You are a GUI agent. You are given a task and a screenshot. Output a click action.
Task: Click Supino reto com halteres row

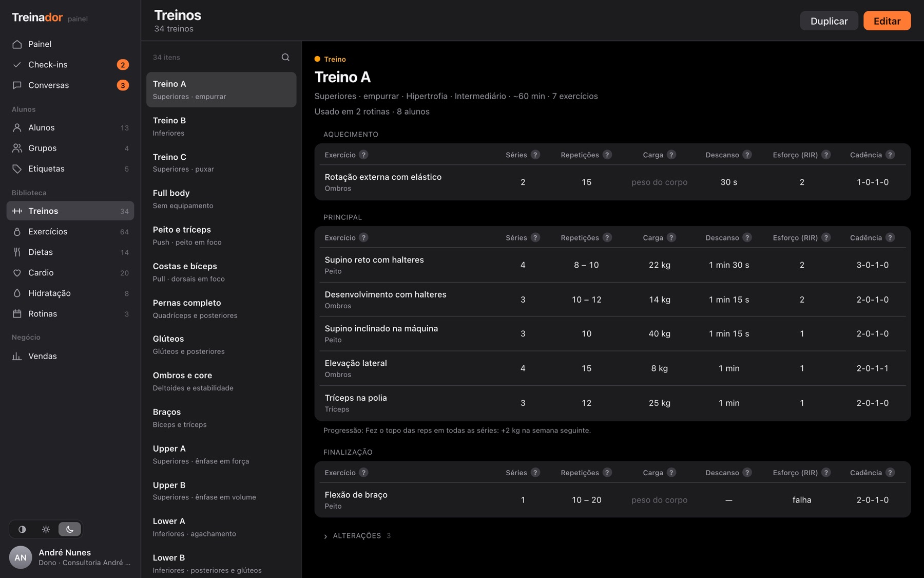(x=612, y=265)
